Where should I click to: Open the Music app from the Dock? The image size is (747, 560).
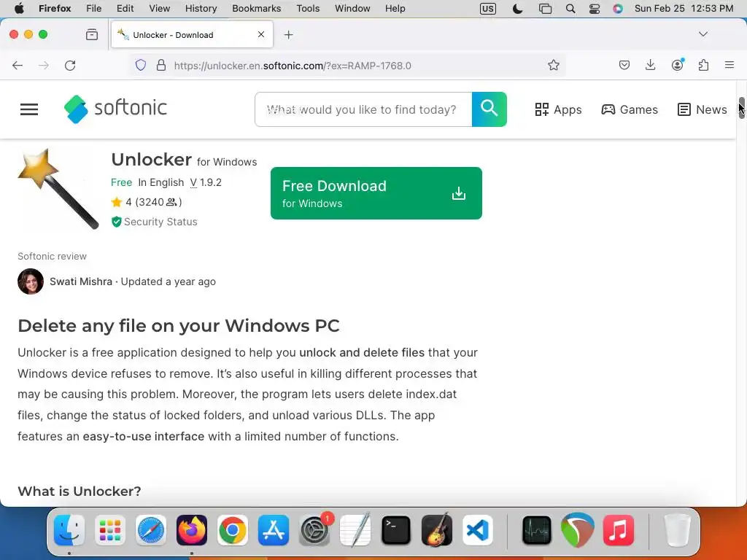(x=619, y=530)
